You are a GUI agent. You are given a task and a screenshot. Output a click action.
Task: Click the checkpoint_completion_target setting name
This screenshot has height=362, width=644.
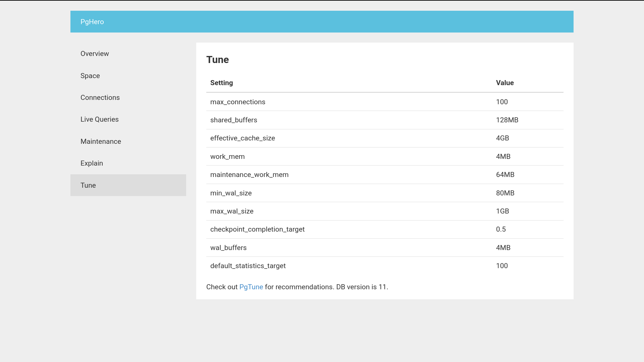click(x=257, y=229)
